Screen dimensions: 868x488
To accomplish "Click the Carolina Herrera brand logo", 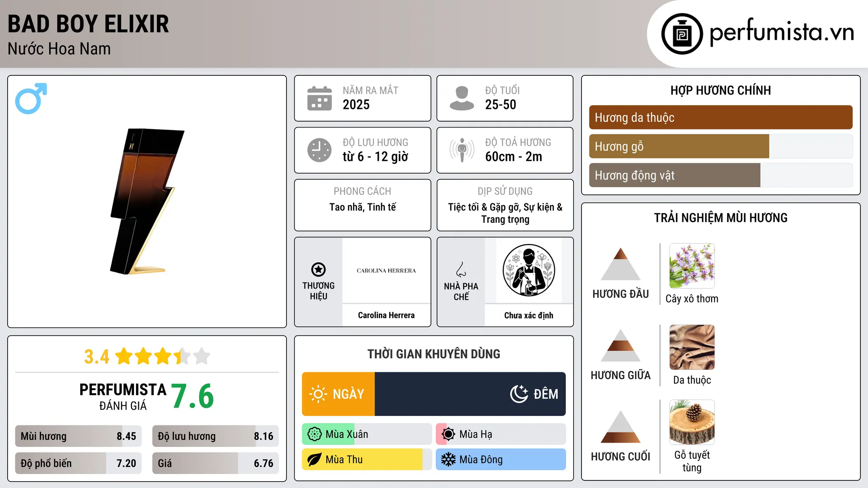I will pyautogui.click(x=386, y=271).
